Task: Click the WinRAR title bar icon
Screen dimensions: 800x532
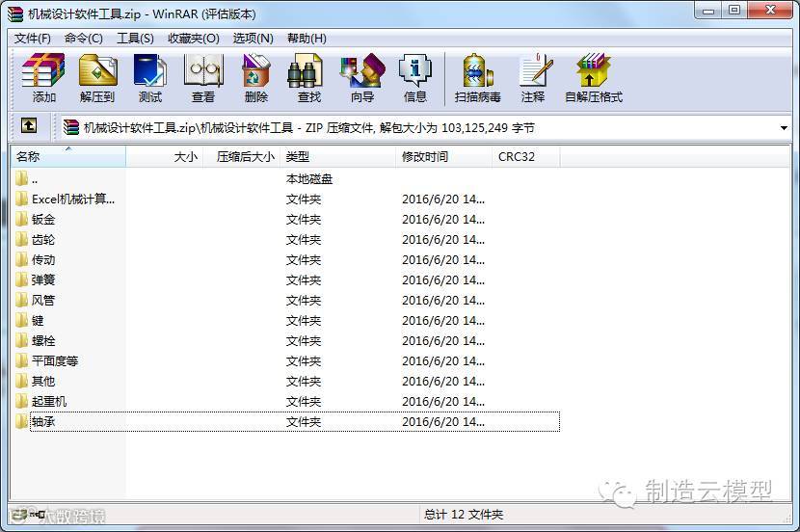Action: click(x=15, y=13)
